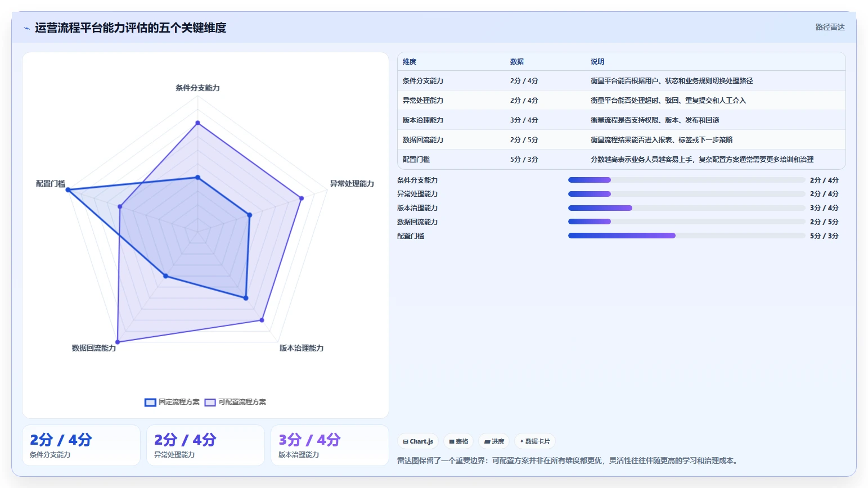The width and height of the screenshot is (868, 488).
Task: Select the 配置门槛 table row cell
Action: pyautogui.click(x=416, y=160)
